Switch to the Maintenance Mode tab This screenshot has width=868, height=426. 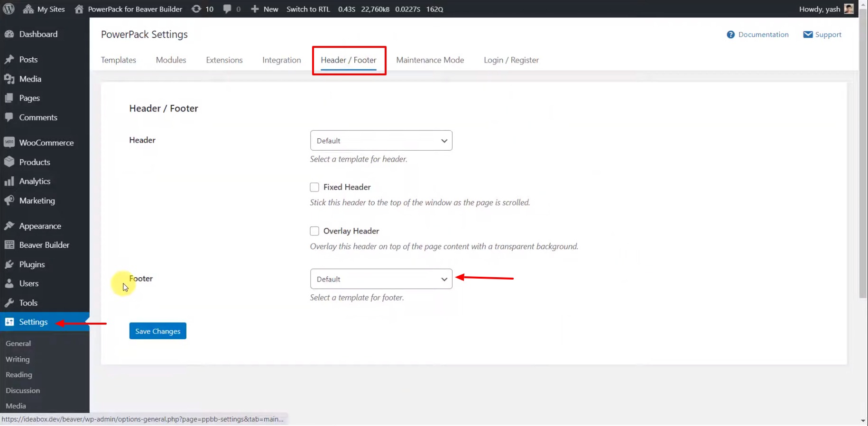point(430,60)
